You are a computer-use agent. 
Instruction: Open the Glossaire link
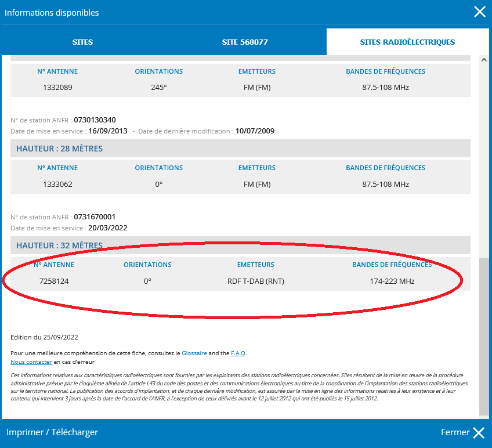point(194,353)
